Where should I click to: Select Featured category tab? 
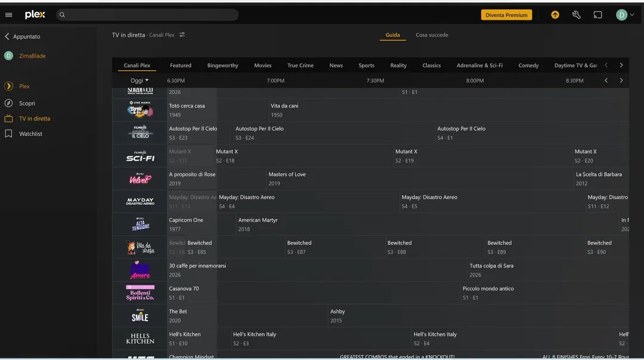coord(181,66)
